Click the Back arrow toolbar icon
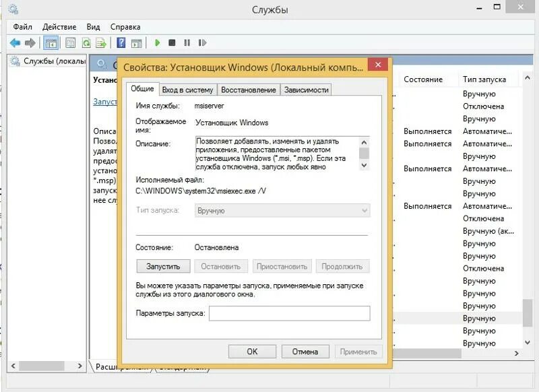This screenshot has width=539, height=392. pyautogui.click(x=15, y=43)
